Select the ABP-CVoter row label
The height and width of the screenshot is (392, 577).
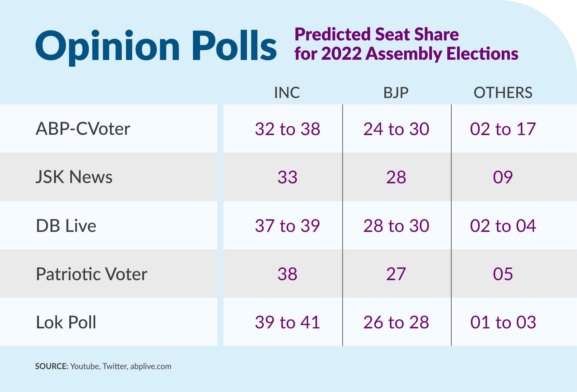click(x=83, y=129)
